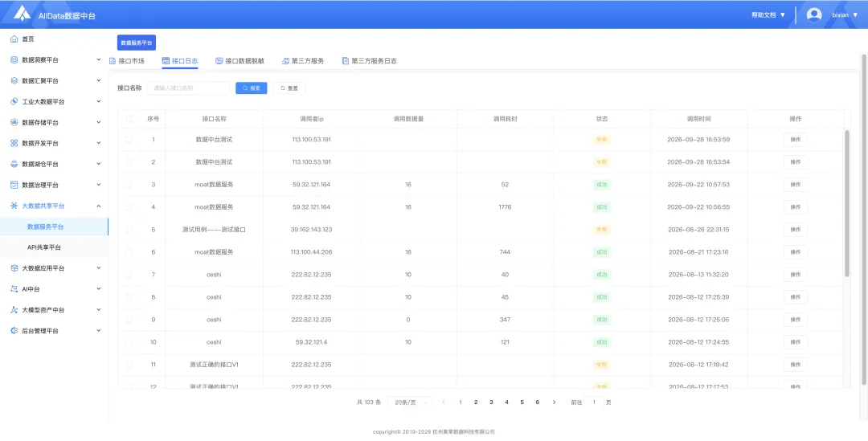This screenshot has width=868, height=441.
Task: Click the 大数据应用平台 sidebar icon
Action: (x=14, y=268)
